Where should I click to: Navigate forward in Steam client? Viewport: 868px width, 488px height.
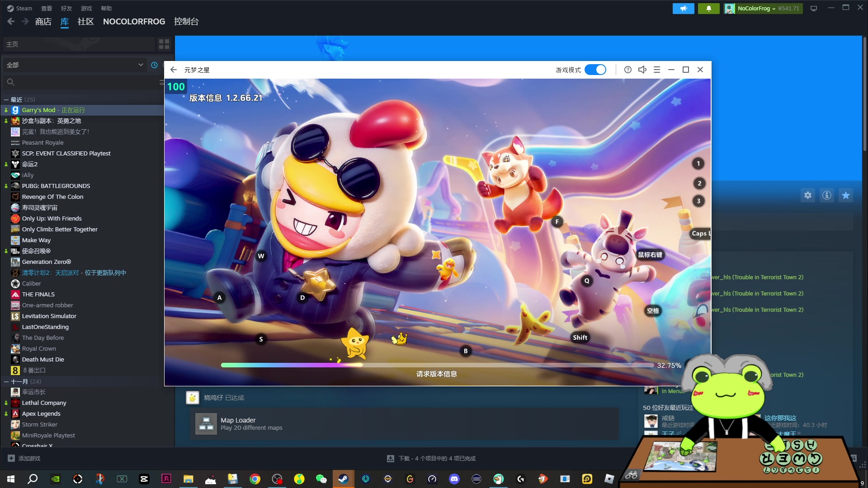[x=25, y=21]
